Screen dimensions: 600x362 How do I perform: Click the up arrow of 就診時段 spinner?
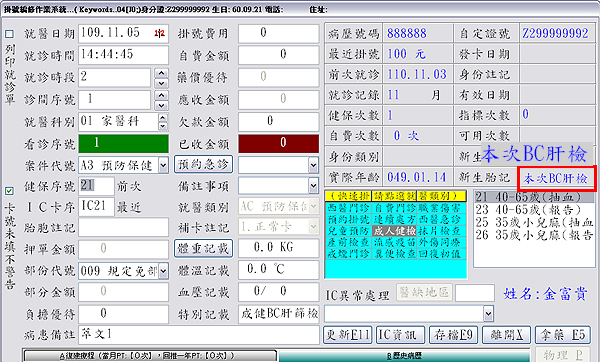point(162,73)
